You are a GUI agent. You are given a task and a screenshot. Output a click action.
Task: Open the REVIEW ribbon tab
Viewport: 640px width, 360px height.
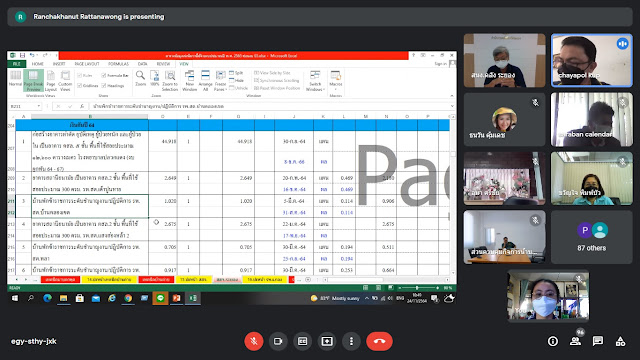[x=163, y=64]
